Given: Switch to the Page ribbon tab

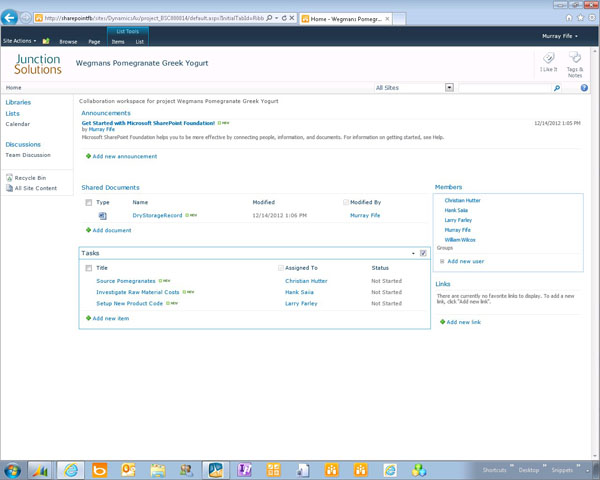Looking at the screenshot, I should click(x=94, y=42).
